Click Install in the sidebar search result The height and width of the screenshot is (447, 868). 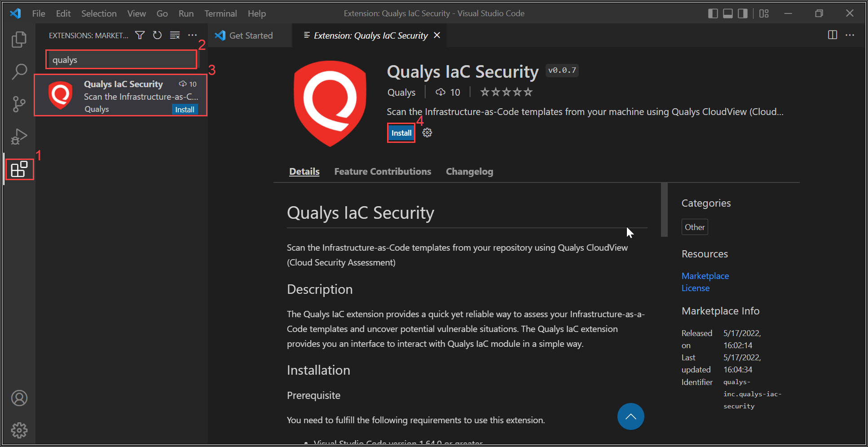coord(185,110)
